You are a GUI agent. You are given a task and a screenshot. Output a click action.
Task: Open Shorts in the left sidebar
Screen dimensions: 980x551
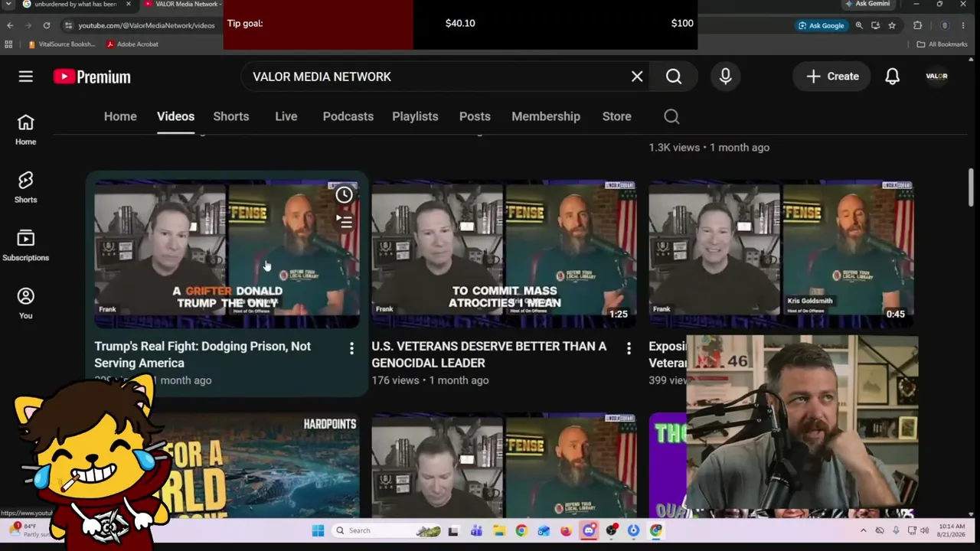click(x=25, y=187)
